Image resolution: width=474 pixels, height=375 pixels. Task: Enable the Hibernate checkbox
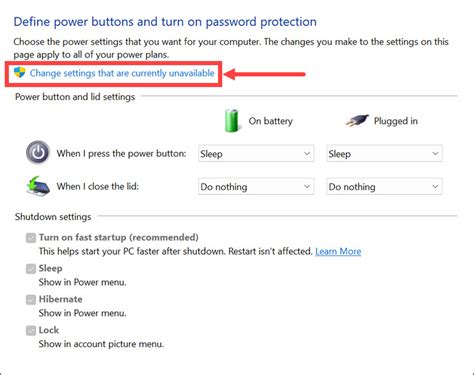point(31,300)
